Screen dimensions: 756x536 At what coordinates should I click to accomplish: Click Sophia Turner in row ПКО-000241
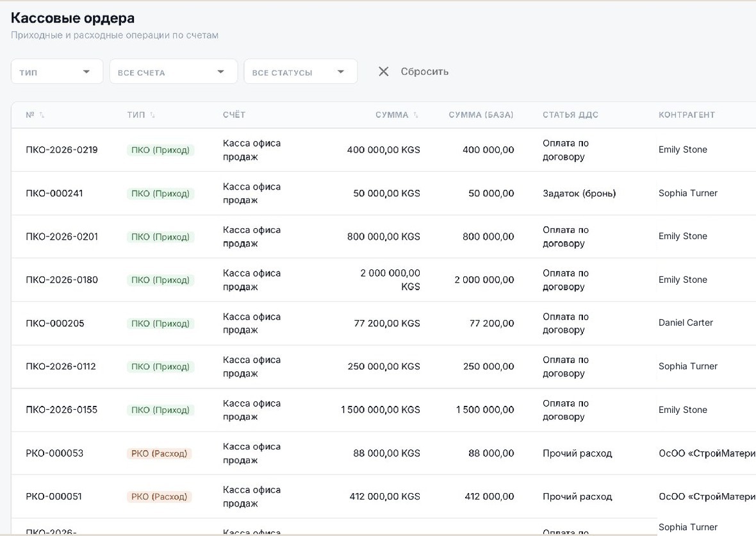pos(688,193)
